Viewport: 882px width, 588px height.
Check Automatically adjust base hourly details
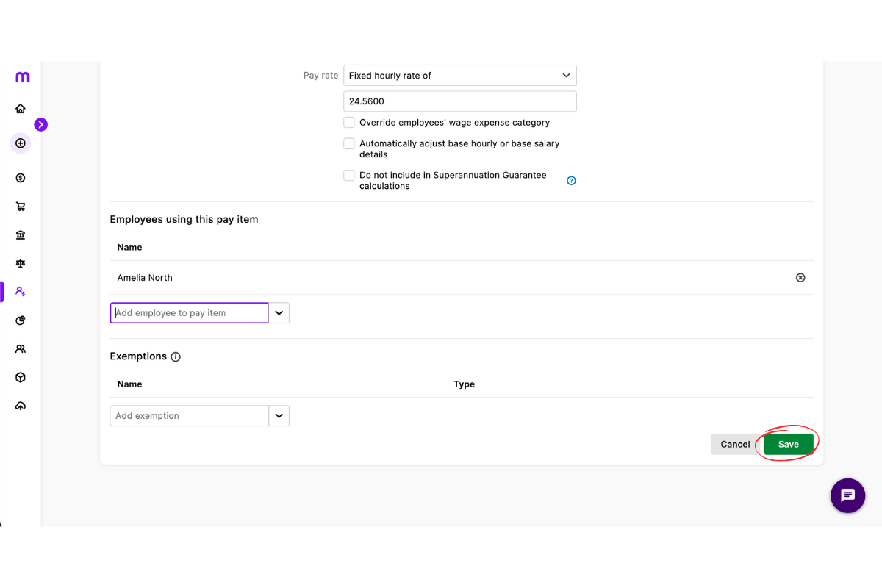[349, 144]
